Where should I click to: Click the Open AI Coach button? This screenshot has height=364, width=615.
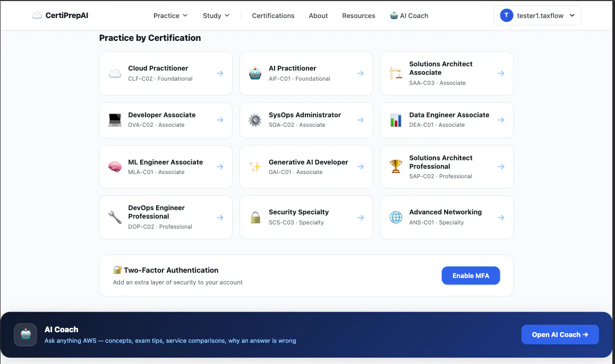[x=560, y=335]
